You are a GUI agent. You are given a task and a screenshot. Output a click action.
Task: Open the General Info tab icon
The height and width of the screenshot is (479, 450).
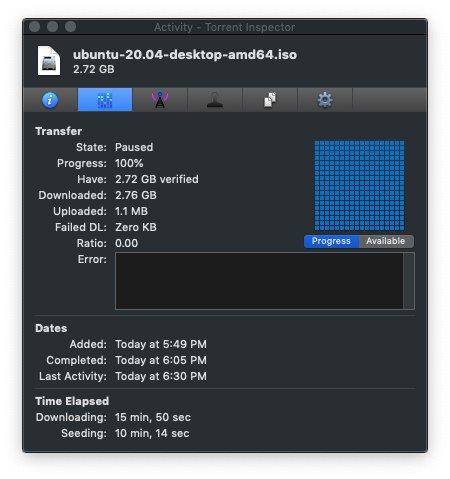(50, 100)
